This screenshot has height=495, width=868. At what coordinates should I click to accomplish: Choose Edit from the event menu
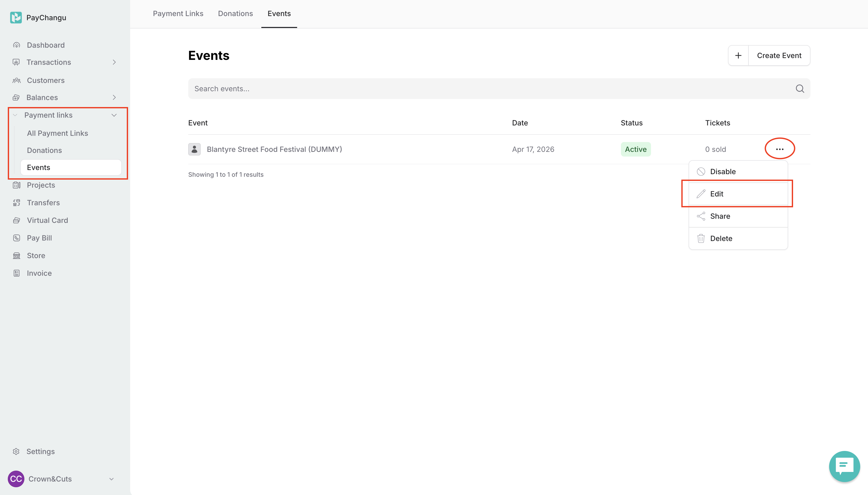tap(716, 194)
